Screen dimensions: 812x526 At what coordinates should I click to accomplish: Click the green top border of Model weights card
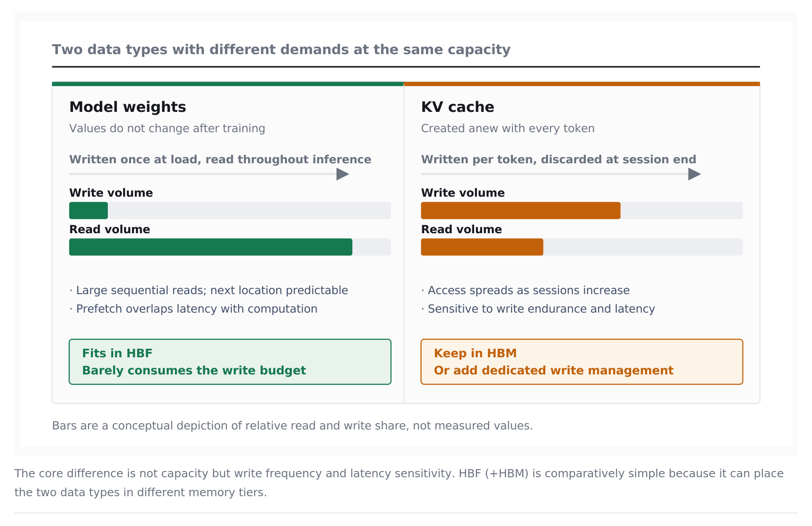click(x=228, y=84)
